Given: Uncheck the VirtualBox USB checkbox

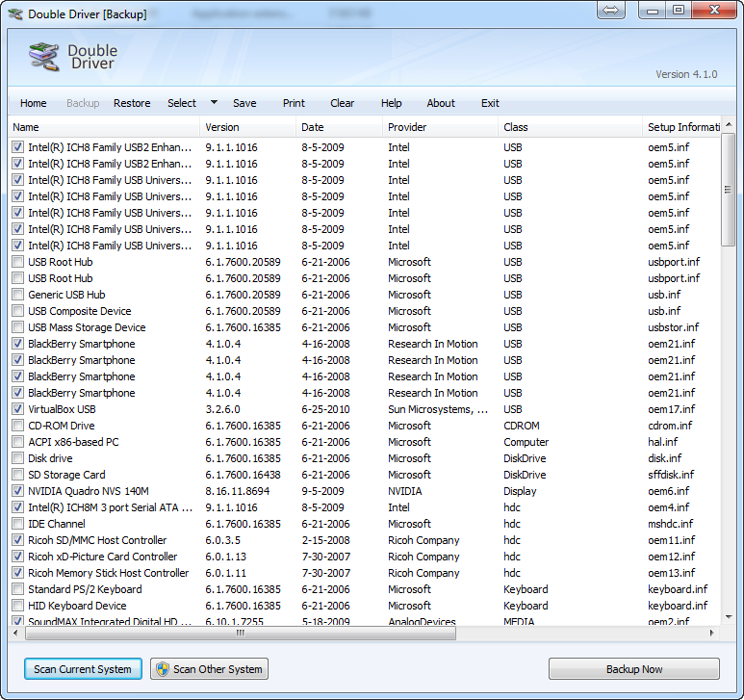Looking at the screenshot, I should (x=17, y=409).
